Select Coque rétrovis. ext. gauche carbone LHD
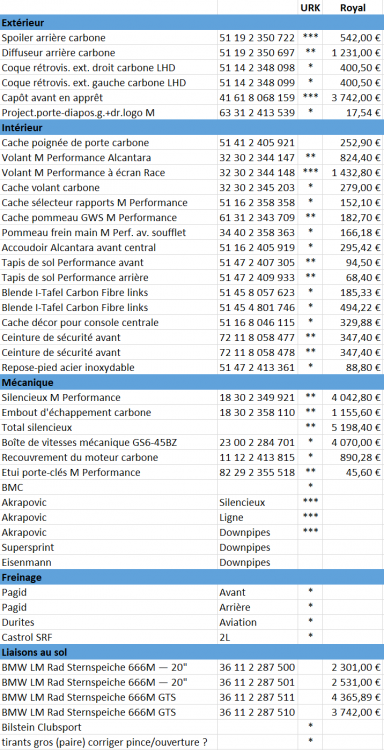This screenshot has height=750, width=384. pyautogui.click(x=109, y=83)
